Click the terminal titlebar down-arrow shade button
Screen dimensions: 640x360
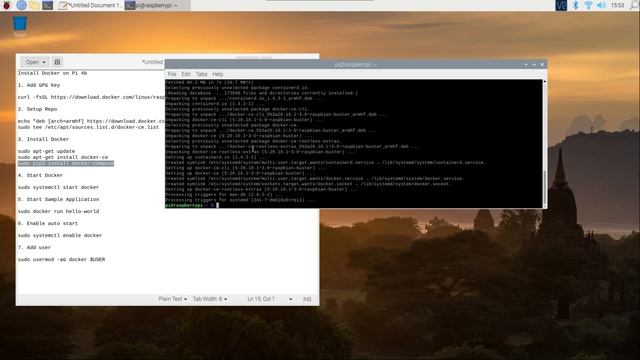pyautogui.click(x=526, y=64)
